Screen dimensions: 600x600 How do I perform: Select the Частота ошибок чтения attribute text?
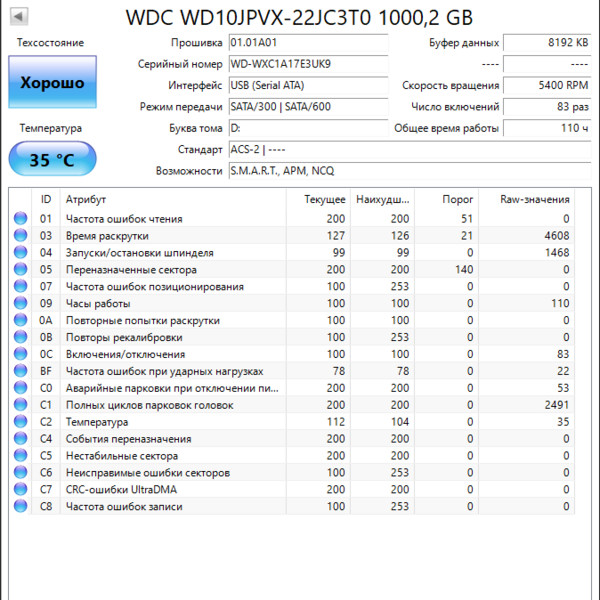click(x=124, y=219)
